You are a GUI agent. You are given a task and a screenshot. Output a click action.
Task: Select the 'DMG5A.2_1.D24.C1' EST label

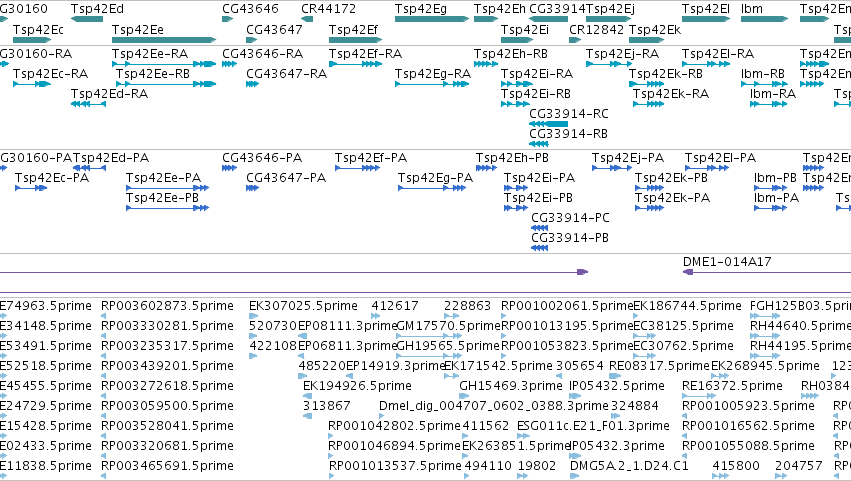coord(629,466)
